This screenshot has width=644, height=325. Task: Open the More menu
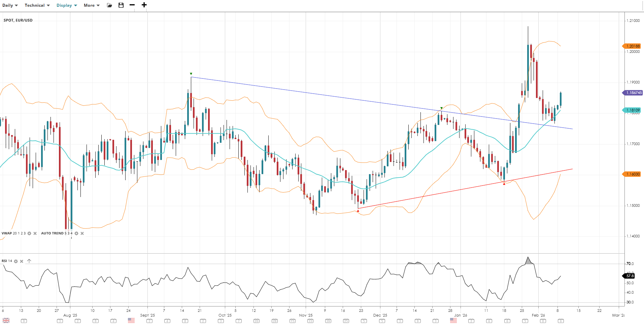click(x=92, y=5)
